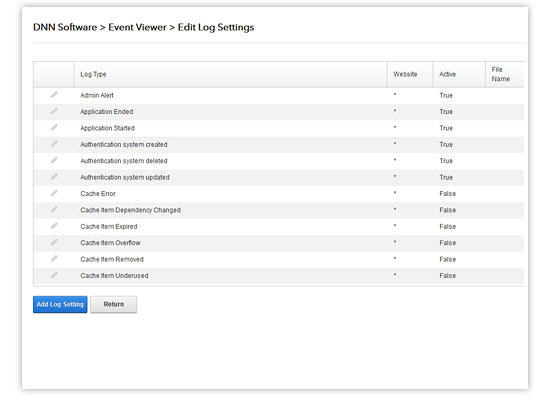Click Cache Item Expired text
Image resolution: width=550 pixels, height=405 pixels.
point(109,227)
